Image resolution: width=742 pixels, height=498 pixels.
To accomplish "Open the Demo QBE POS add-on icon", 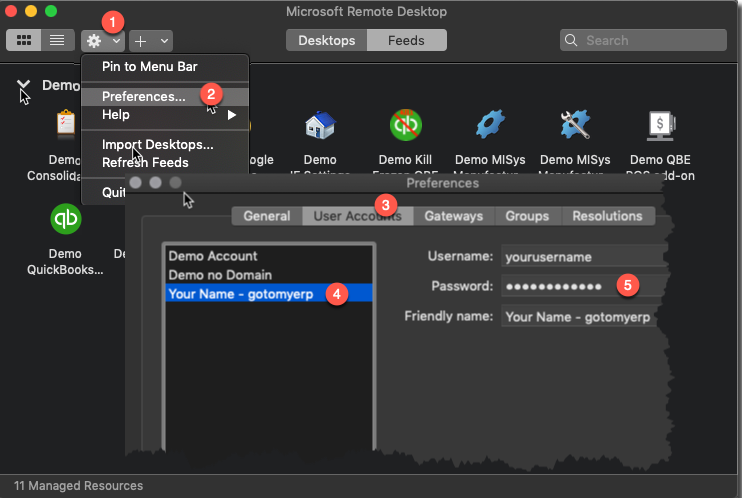I will coord(661,125).
